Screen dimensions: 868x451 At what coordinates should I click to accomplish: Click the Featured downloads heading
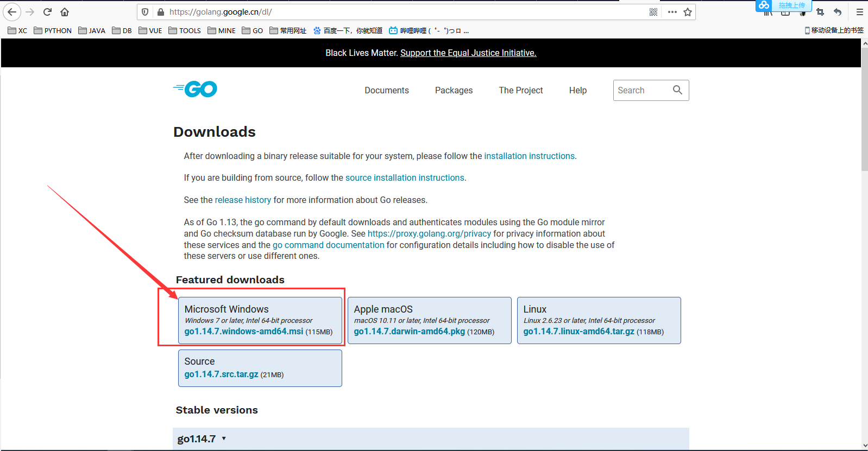tap(230, 280)
